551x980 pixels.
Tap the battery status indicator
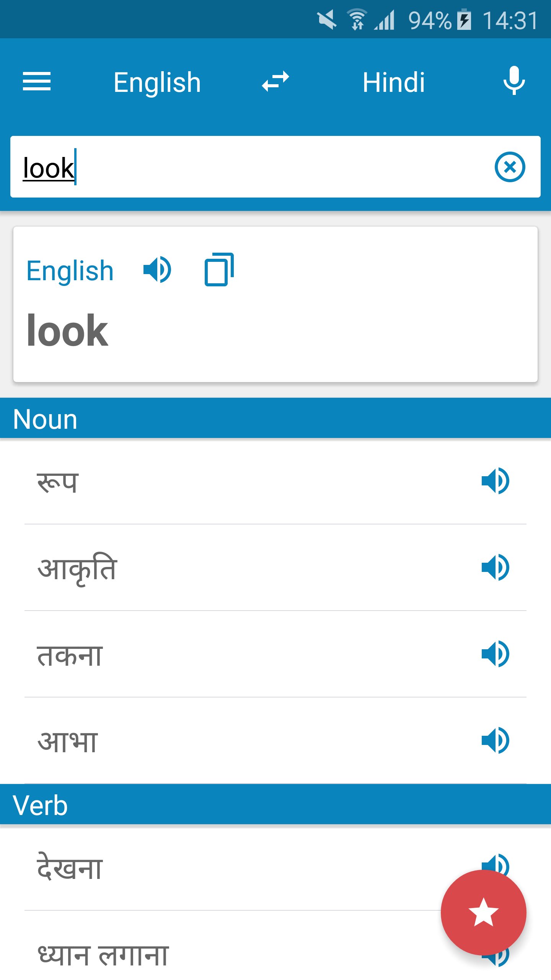[465, 20]
